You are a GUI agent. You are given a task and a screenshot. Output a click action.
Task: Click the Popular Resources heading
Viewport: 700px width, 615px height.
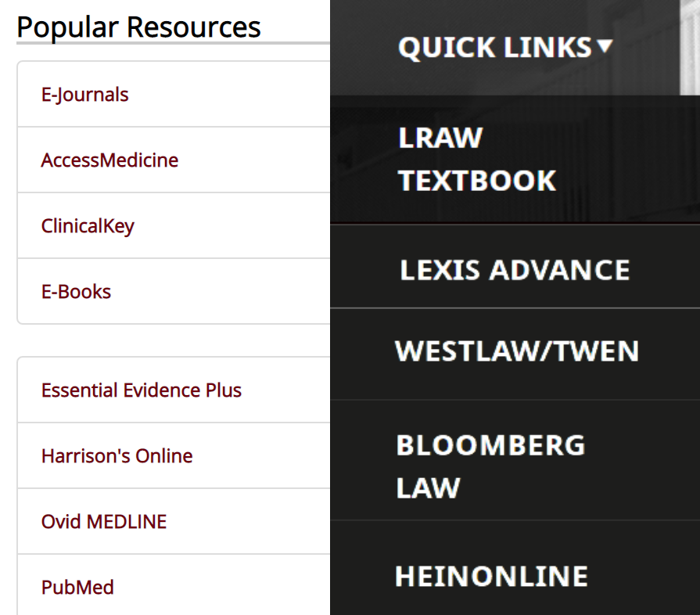tap(138, 27)
